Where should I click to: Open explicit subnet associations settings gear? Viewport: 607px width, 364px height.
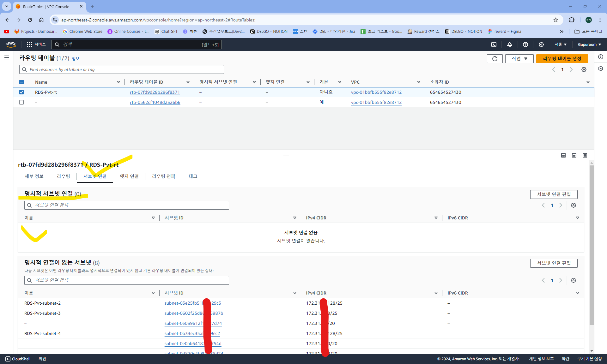[x=574, y=205]
